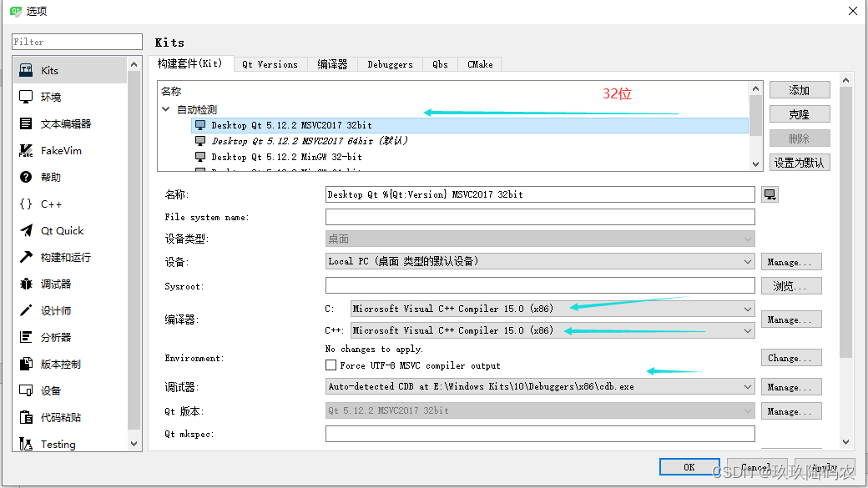Switch to the 编译器 compilers tab
Image resolution: width=868 pixels, height=488 pixels.
(x=333, y=64)
